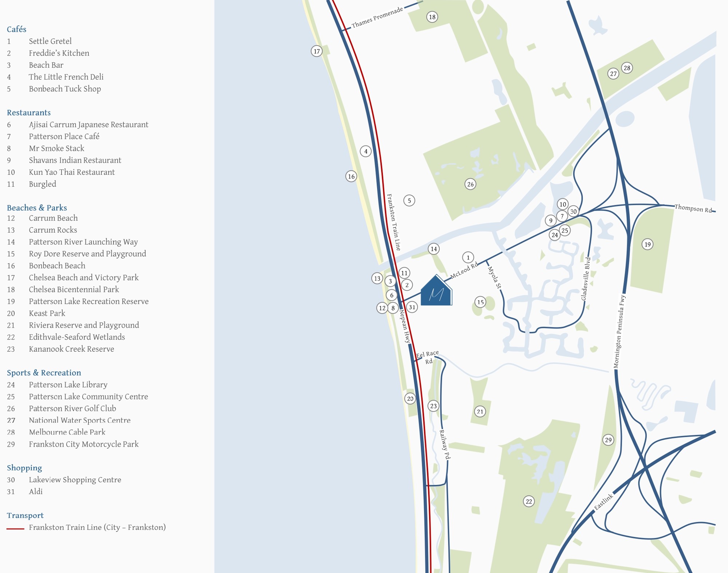Select map marker 19 near Thompson Rd
This screenshot has width=728, height=573.
pos(647,244)
